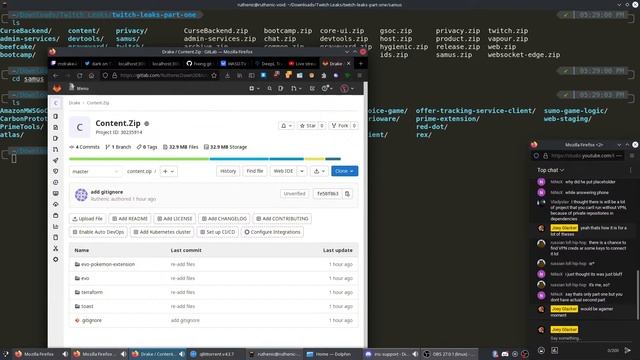This screenshot has height=360, width=640.
Task: Bookmark page with star in URL bar
Action: pyautogui.click(x=214, y=76)
